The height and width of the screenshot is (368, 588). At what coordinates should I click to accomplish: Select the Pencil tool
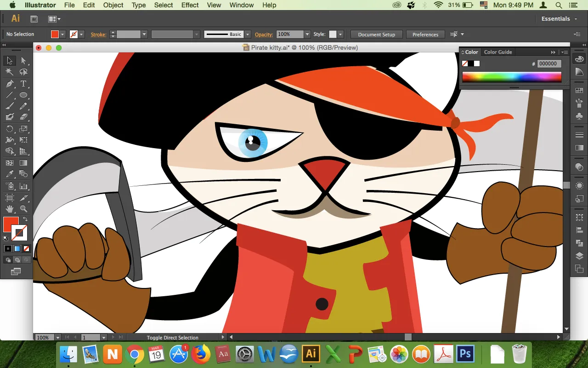coord(24,106)
